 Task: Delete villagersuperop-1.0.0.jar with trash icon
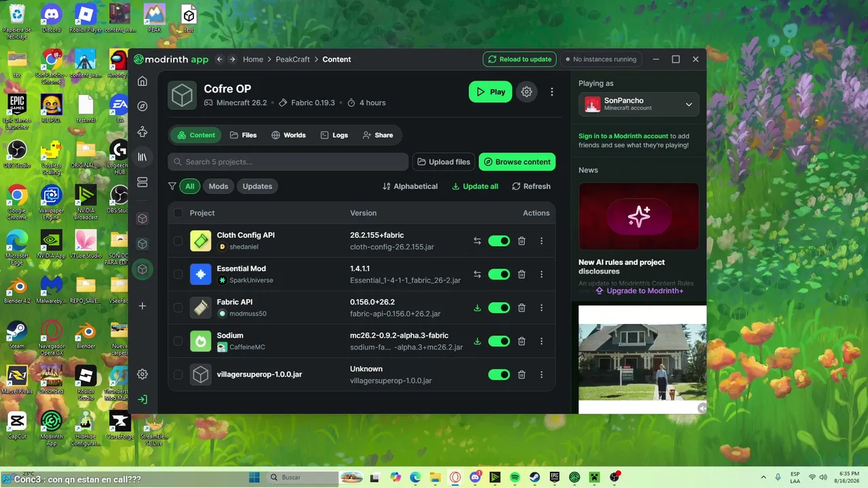(521, 374)
